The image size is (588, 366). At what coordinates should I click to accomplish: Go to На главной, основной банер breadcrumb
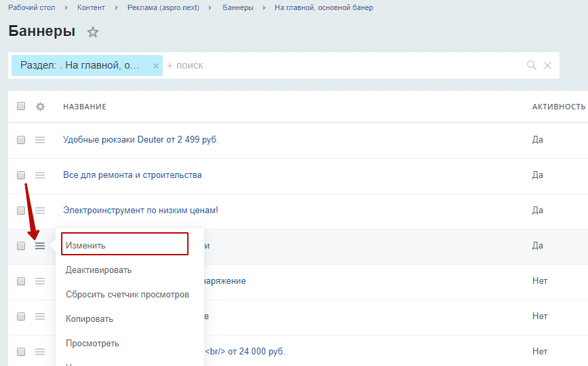[324, 7]
